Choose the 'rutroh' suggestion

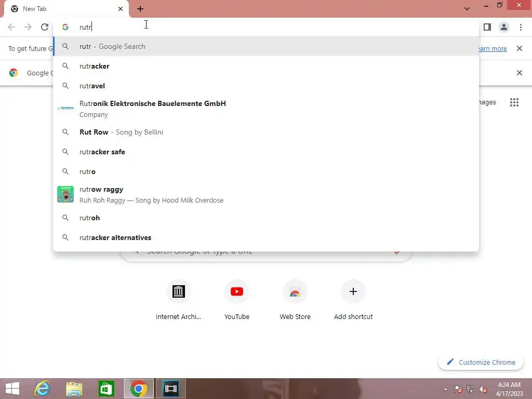click(x=266, y=218)
